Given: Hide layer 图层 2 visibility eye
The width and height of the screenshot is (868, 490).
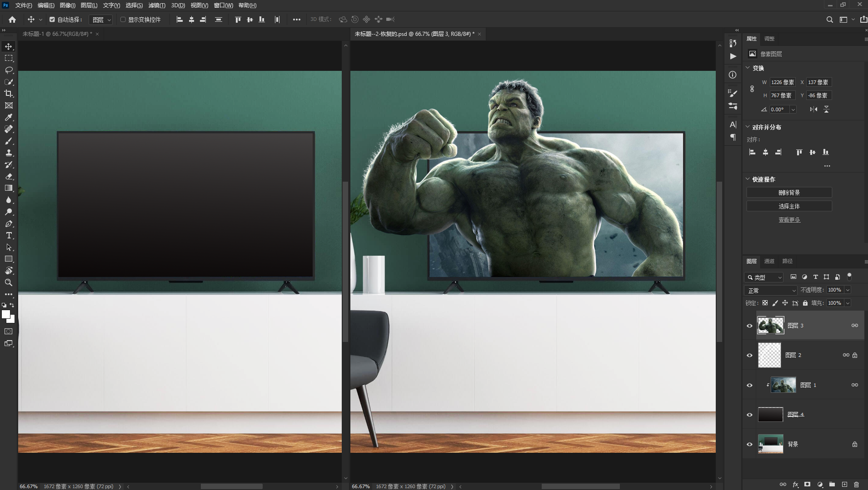Looking at the screenshot, I should (x=749, y=355).
